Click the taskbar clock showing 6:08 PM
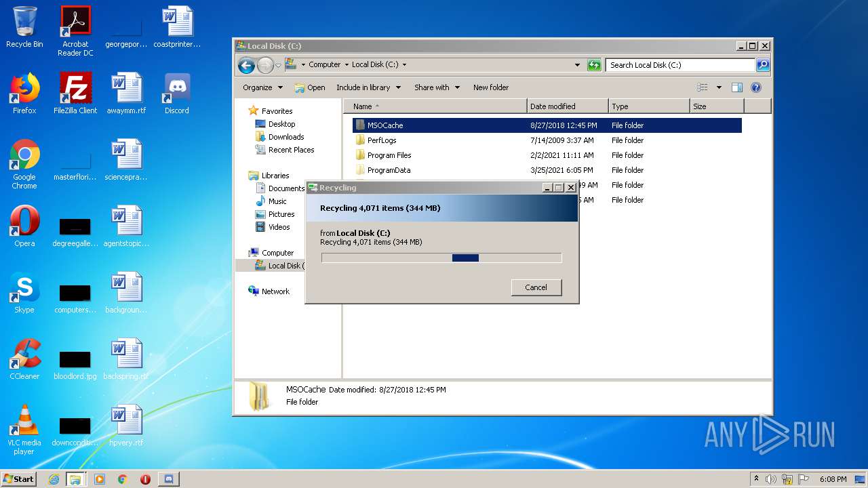This screenshot has height=488, width=868. pos(833,479)
